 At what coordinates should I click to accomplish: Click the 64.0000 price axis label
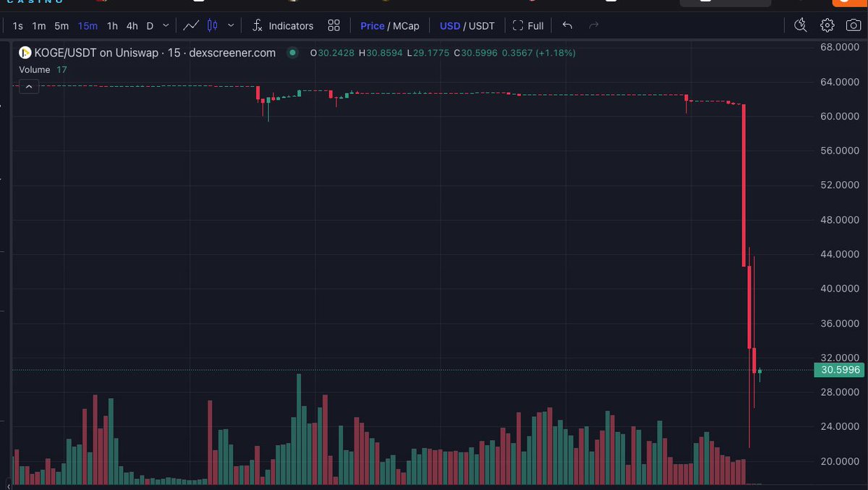tap(839, 82)
